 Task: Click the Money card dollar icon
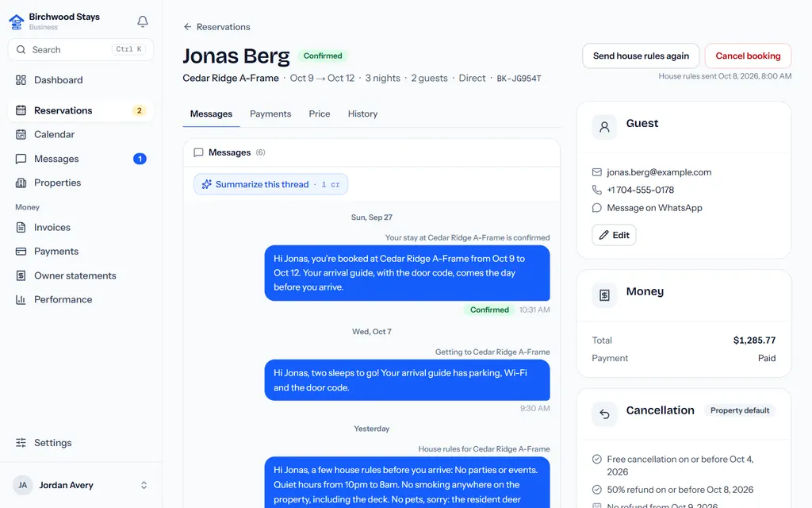[604, 295]
